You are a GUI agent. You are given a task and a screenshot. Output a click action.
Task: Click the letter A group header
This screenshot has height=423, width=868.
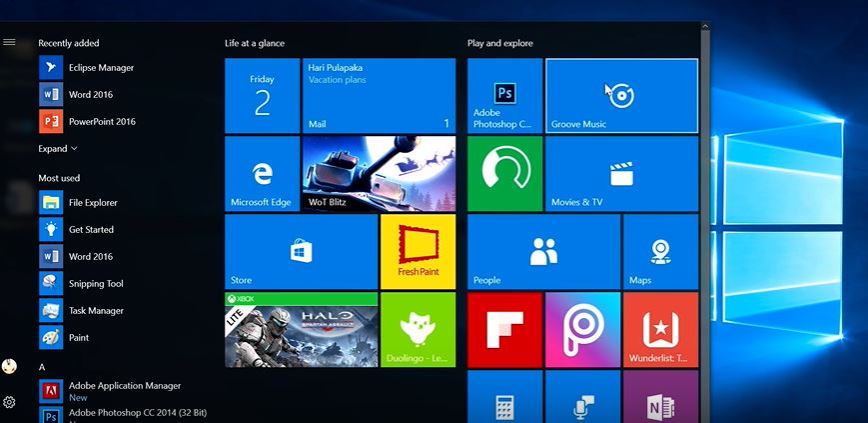(x=42, y=367)
